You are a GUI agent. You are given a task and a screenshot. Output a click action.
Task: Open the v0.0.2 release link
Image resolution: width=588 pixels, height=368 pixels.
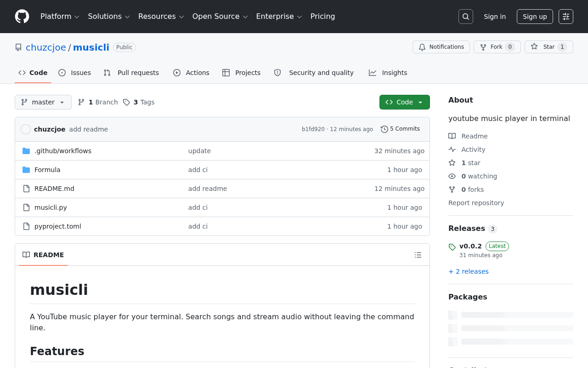point(470,246)
